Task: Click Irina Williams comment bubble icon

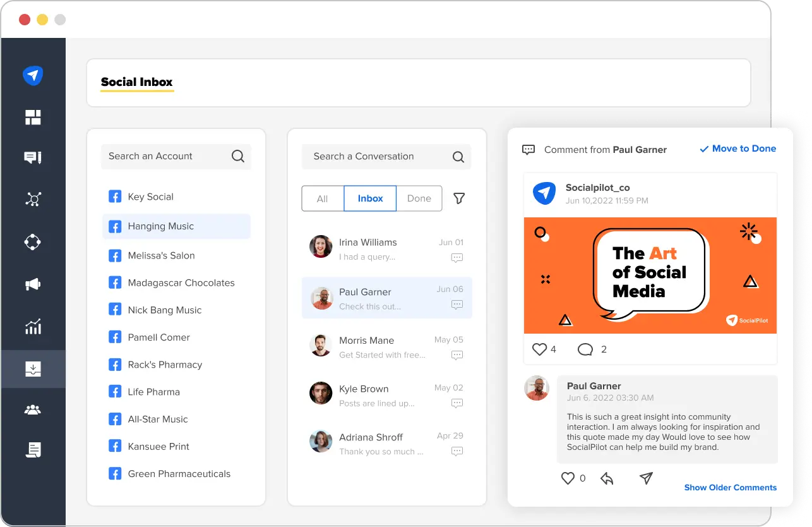Action: (x=457, y=258)
